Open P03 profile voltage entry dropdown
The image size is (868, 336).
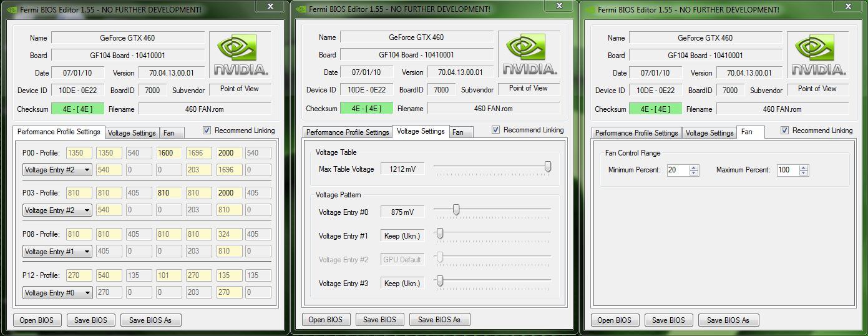57,210
